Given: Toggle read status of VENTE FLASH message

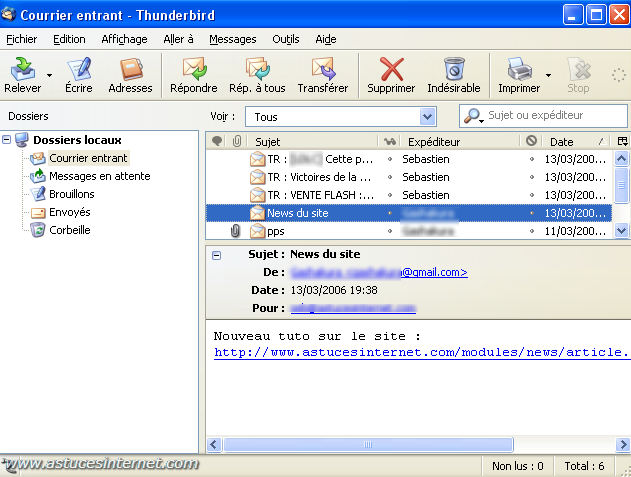Looking at the screenshot, I should click(390, 195).
